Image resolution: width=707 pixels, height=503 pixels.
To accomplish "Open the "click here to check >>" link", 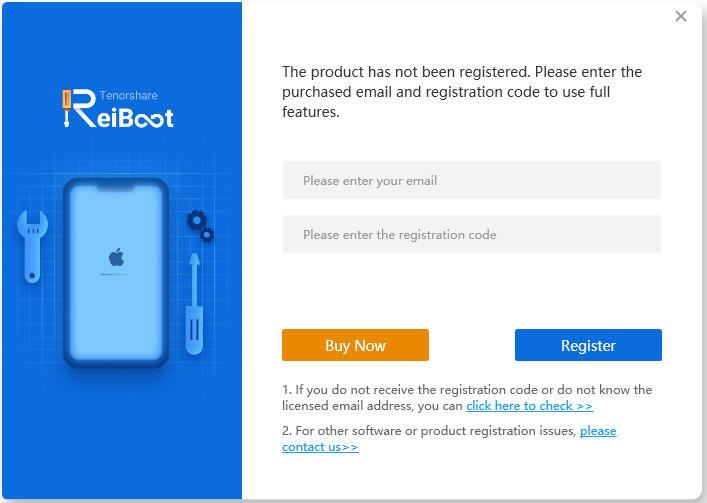I will coord(529,406).
